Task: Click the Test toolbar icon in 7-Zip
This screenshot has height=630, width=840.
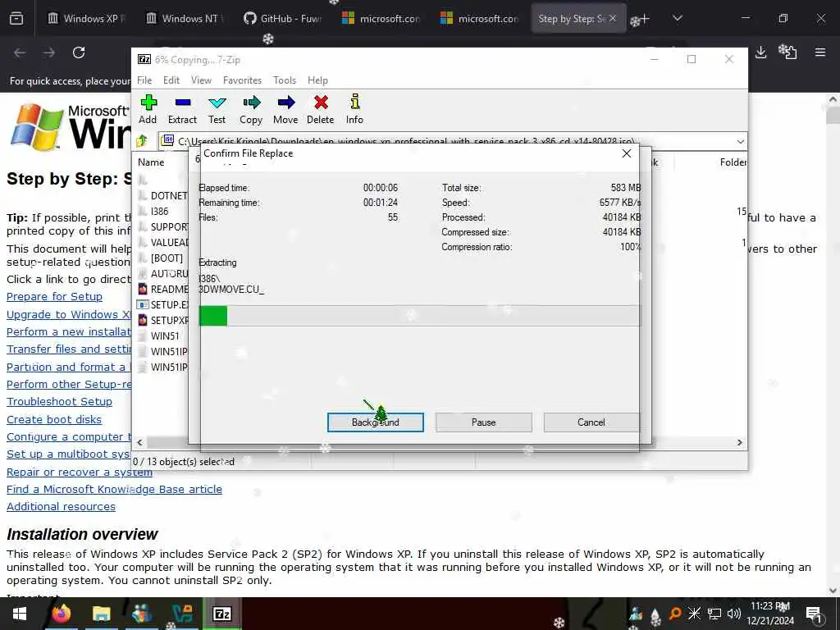Action: [x=217, y=109]
